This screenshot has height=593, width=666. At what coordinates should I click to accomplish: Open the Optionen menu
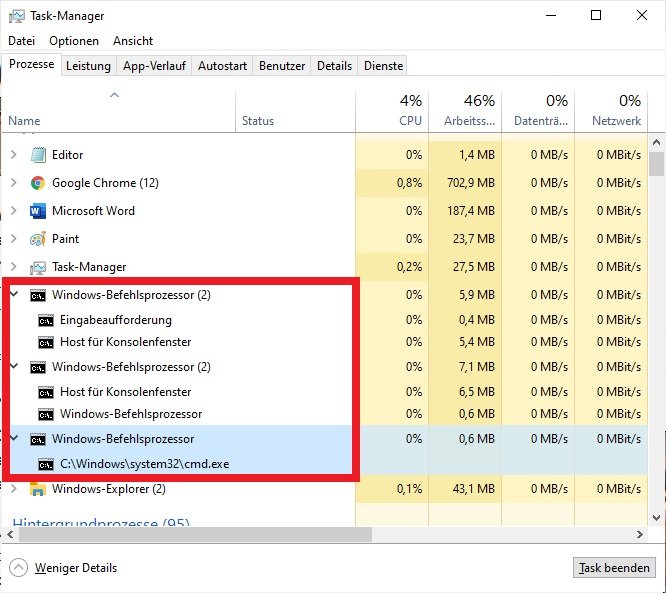coord(74,41)
